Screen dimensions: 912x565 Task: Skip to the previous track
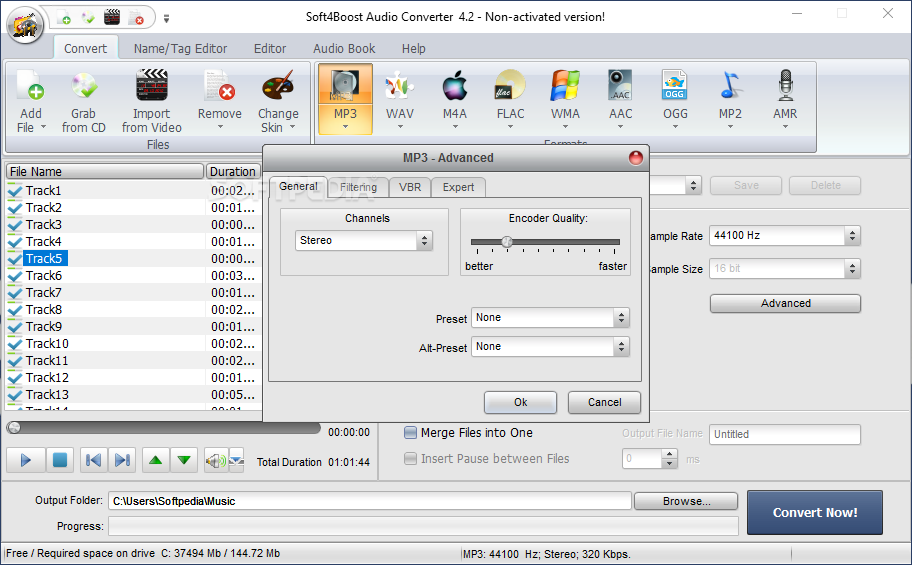[93, 460]
